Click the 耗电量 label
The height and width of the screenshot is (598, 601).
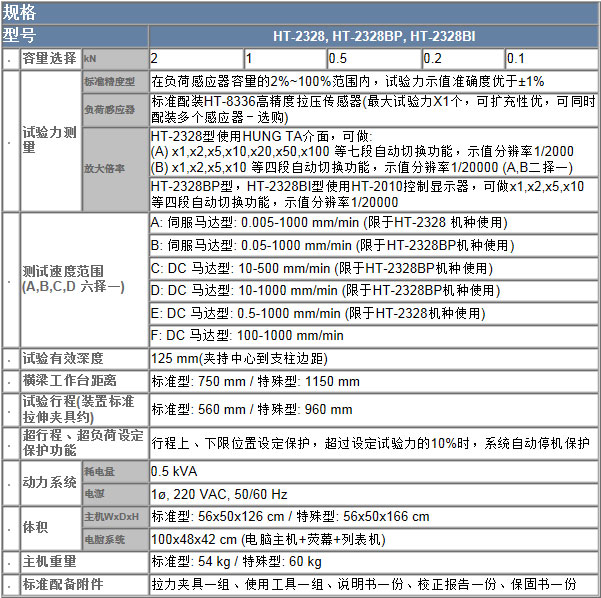pos(99,472)
